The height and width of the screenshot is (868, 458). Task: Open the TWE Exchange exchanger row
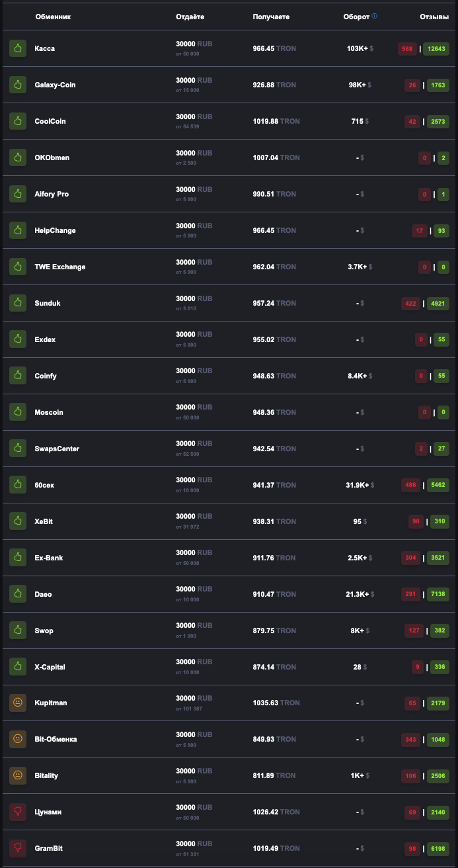[229, 267]
